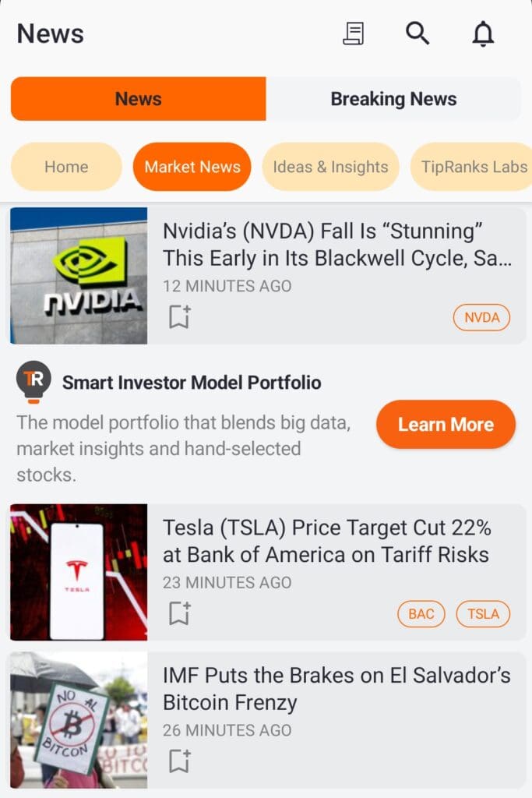Toggle save on the Tesla price target article
Image resolution: width=532 pixels, height=798 pixels.
179,613
